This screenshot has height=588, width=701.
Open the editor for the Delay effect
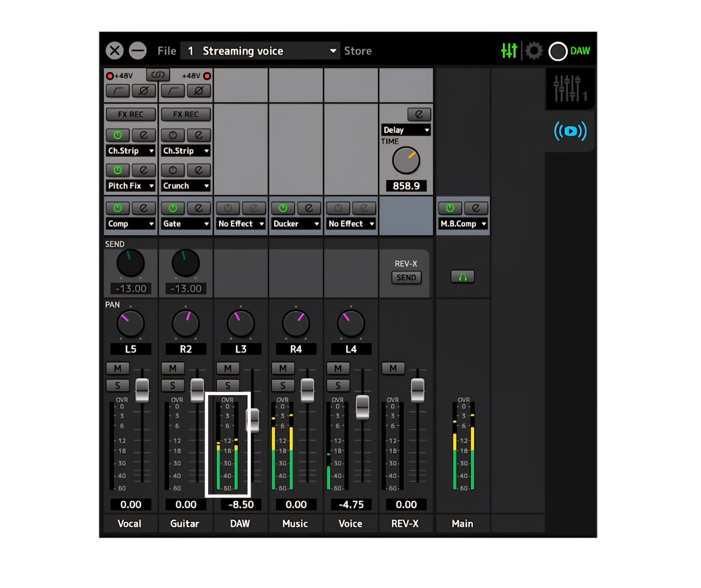pyautogui.click(x=419, y=115)
